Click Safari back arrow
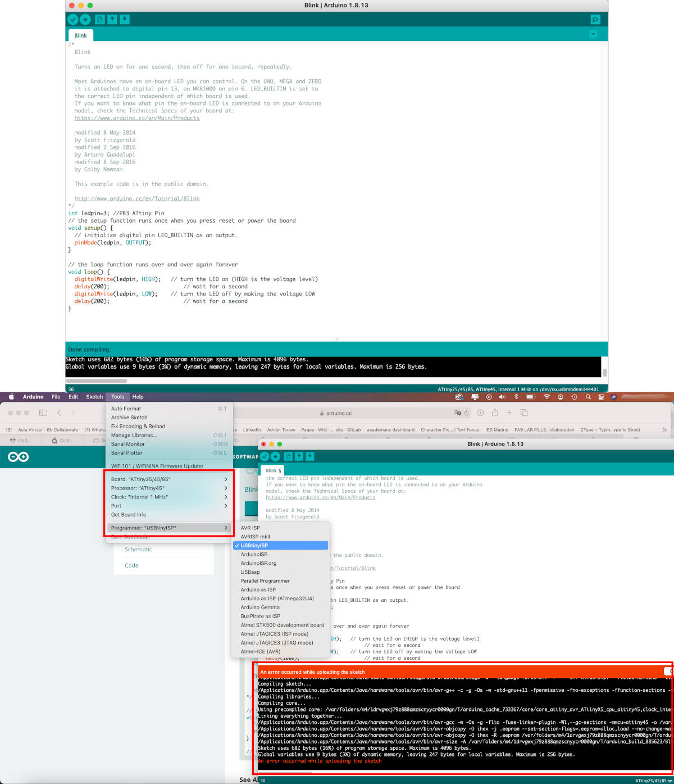 pos(59,413)
